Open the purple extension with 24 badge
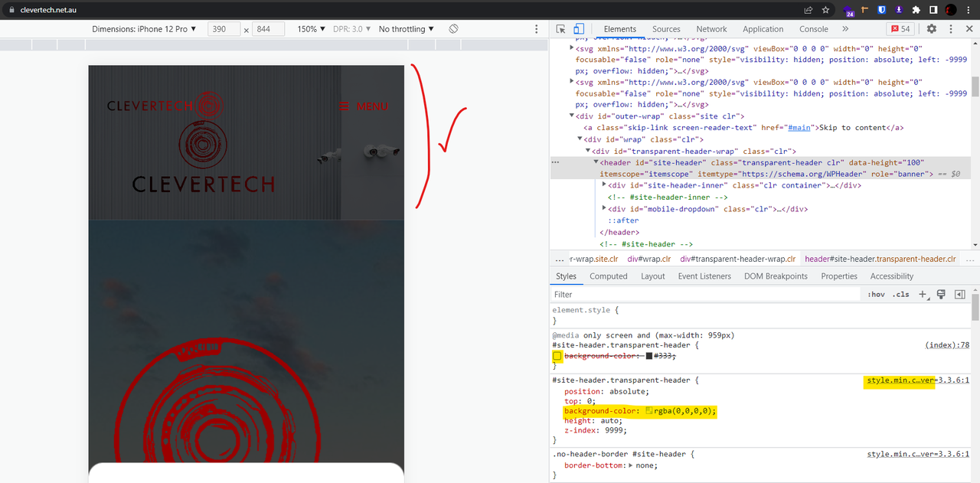 [849, 11]
